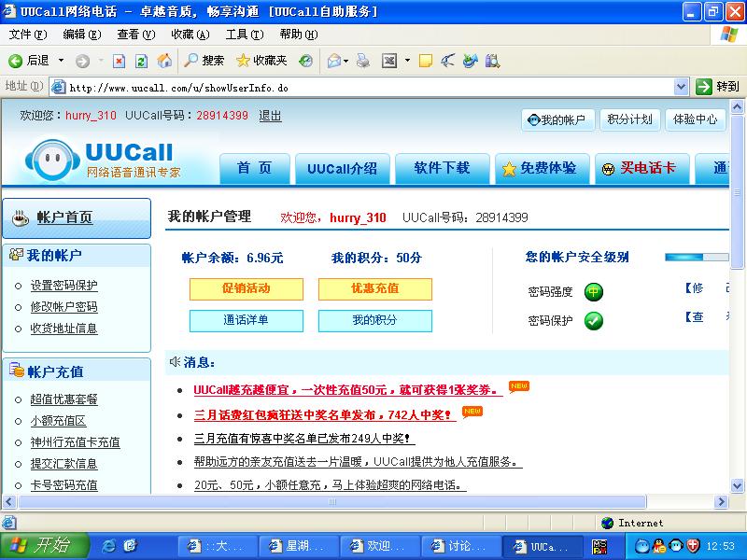This screenshot has height=560, width=747.
Task: Open the QQ penguin tray icon
Action: 659,546
